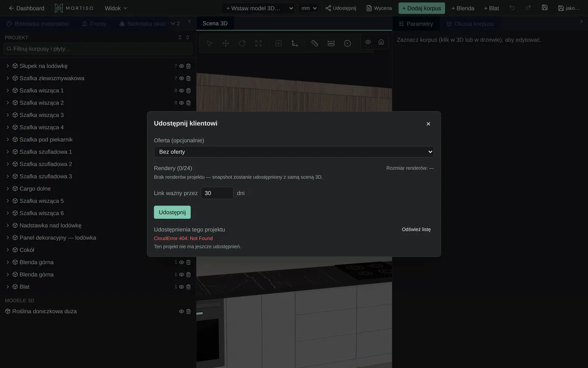This screenshot has width=588, height=368.
Task: Toggle visibility of Szafka wisząca 1
Action: [x=181, y=90]
